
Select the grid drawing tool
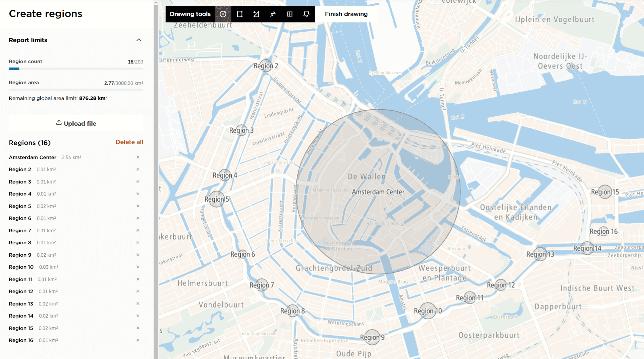290,14
